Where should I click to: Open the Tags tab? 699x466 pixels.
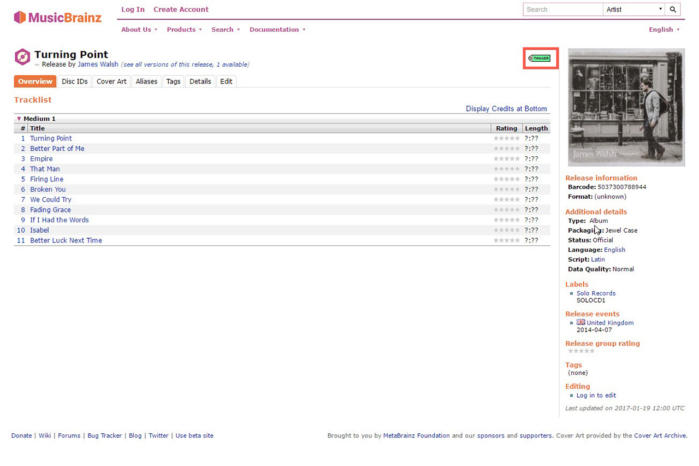tap(173, 82)
